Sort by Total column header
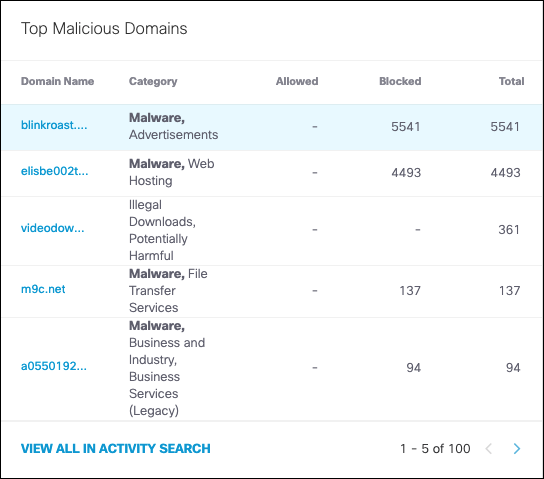544x479 pixels. point(511,81)
